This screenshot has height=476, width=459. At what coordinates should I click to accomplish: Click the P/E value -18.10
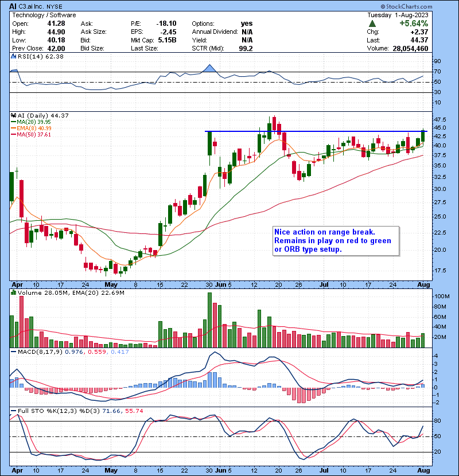(166, 24)
